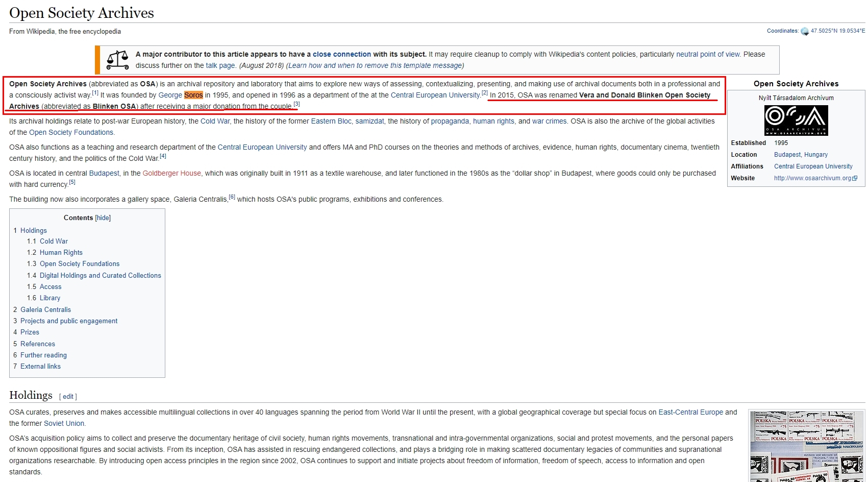
Task: Select the '1995' value in the infobox
Action: [781, 143]
